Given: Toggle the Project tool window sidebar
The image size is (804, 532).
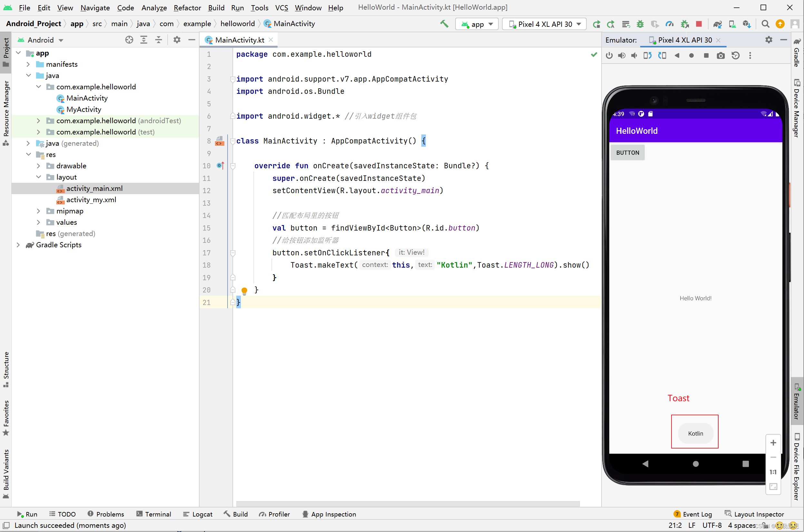Looking at the screenshot, I should tap(6, 53).
